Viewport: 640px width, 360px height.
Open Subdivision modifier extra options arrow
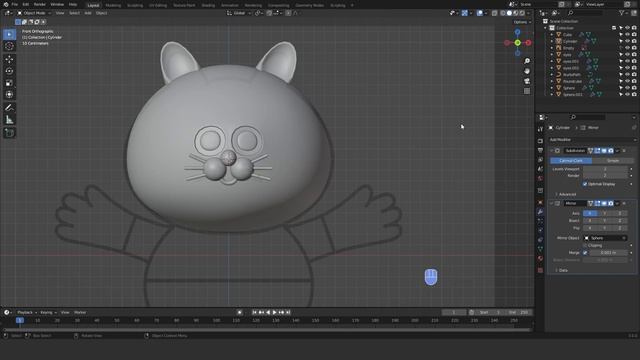click(618, 151)
